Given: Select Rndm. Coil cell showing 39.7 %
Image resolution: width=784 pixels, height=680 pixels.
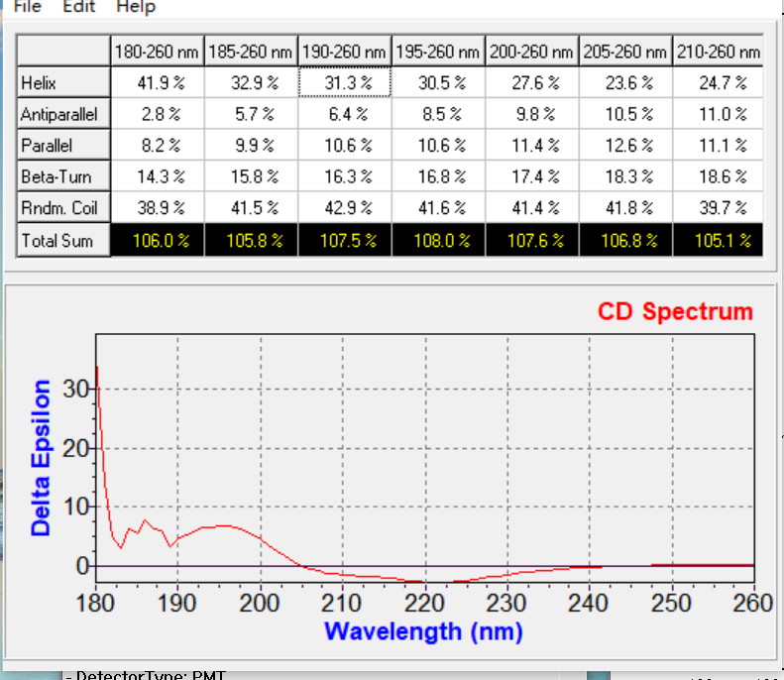Looking at the screenshot, I should (x=718, y=207).
